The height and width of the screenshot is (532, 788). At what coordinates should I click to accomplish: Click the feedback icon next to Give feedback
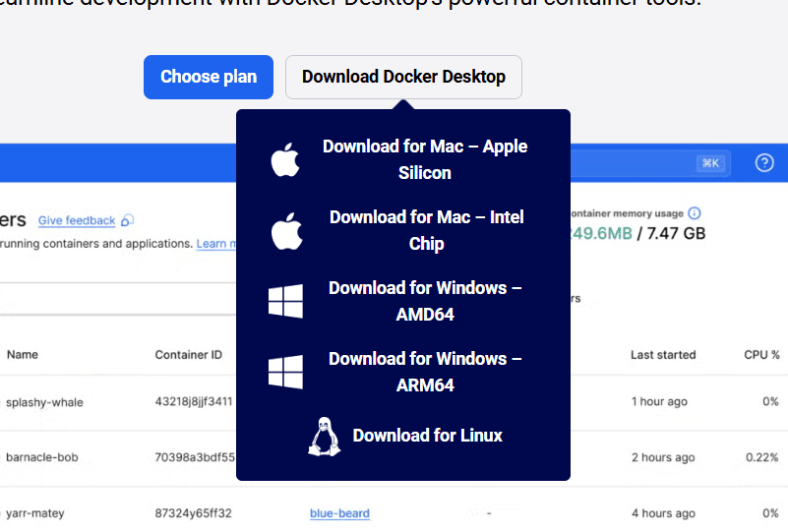127,220
